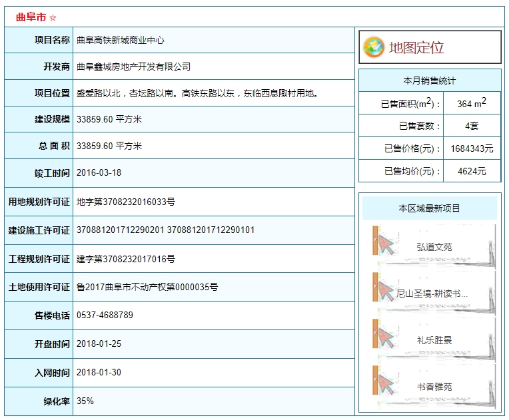The image size is (509, 420).
Task: Select sales phone 0537-4688789
Action: (105, 315)
